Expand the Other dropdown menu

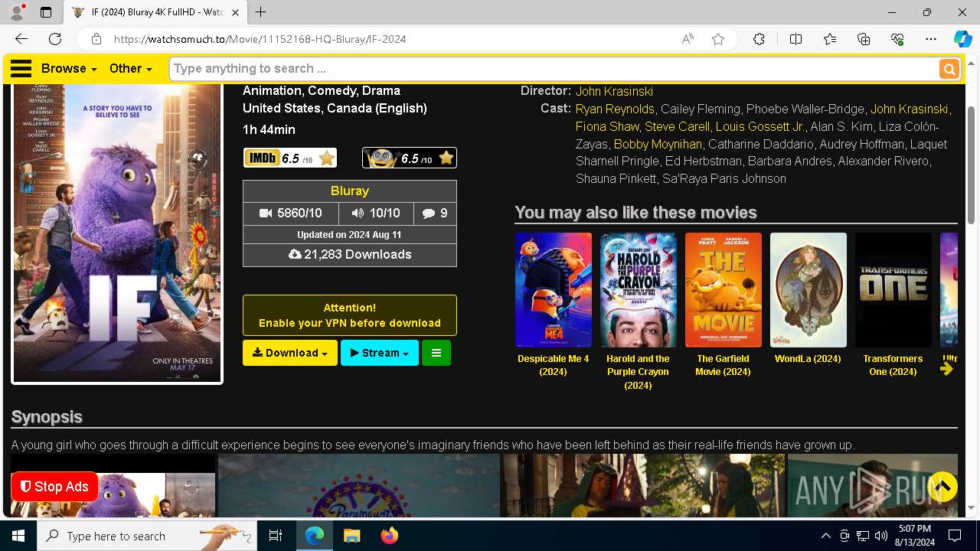point(130,69)
